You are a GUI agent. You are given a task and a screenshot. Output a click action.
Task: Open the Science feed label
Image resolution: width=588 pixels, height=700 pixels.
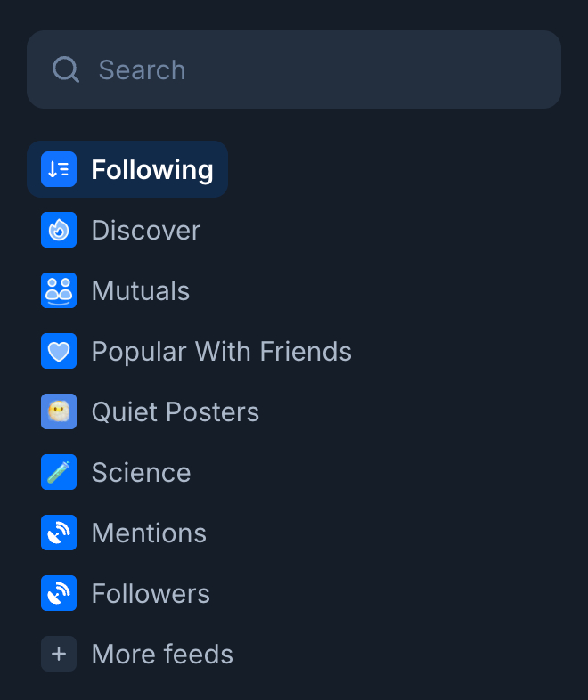pos(142,472)
